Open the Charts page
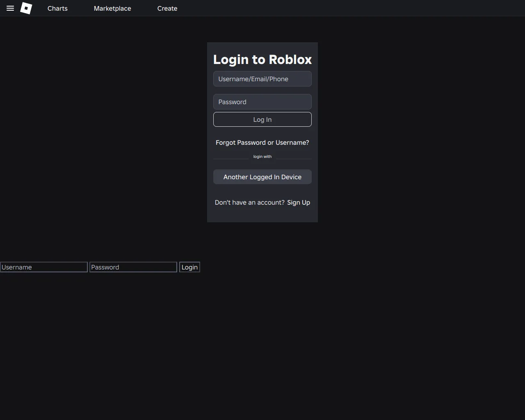 pos(57,8)
